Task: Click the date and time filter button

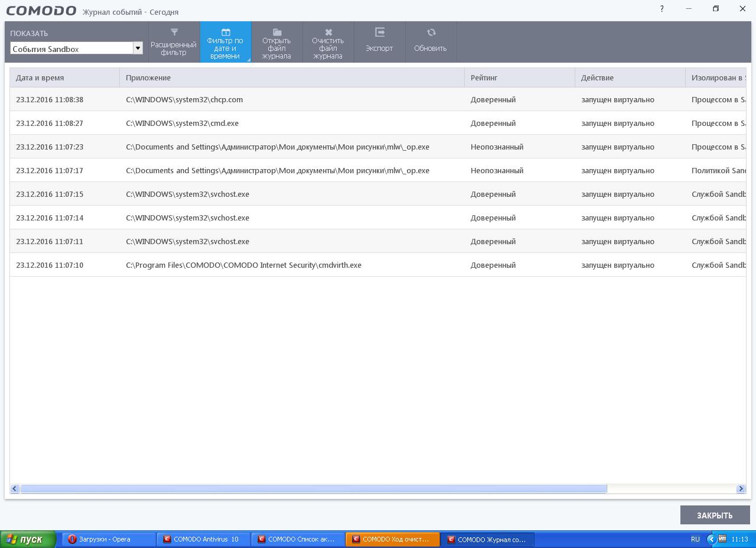Action: point(225,42)
